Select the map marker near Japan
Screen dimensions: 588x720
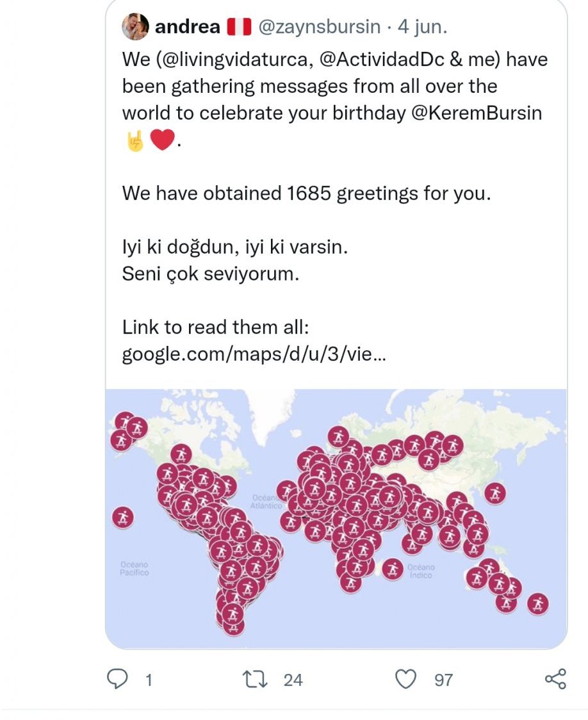point(495,494)
